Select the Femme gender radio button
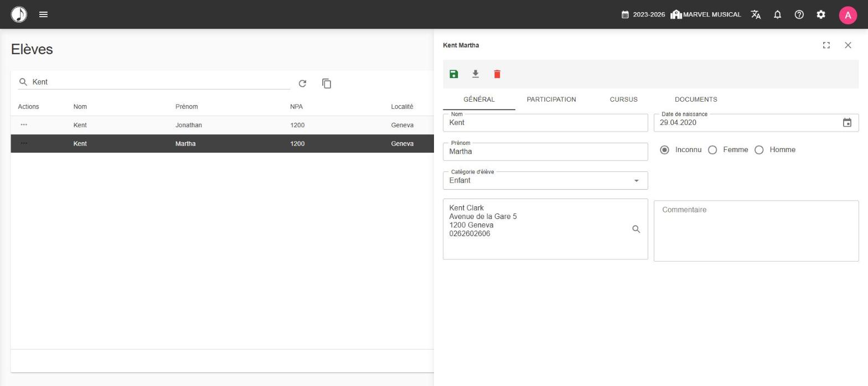The image size is (868, 386). pos(712,150)
